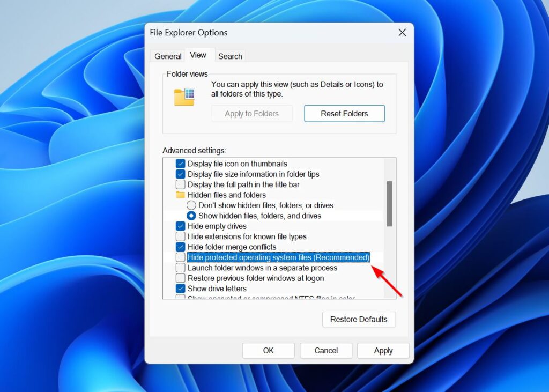Disable Hide folder merge conflicts
Viewport: 549px width, 392px height.
point(181,247)
